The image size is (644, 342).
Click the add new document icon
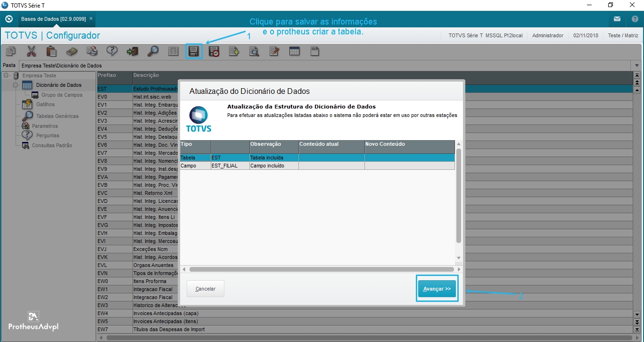point(234,51)
